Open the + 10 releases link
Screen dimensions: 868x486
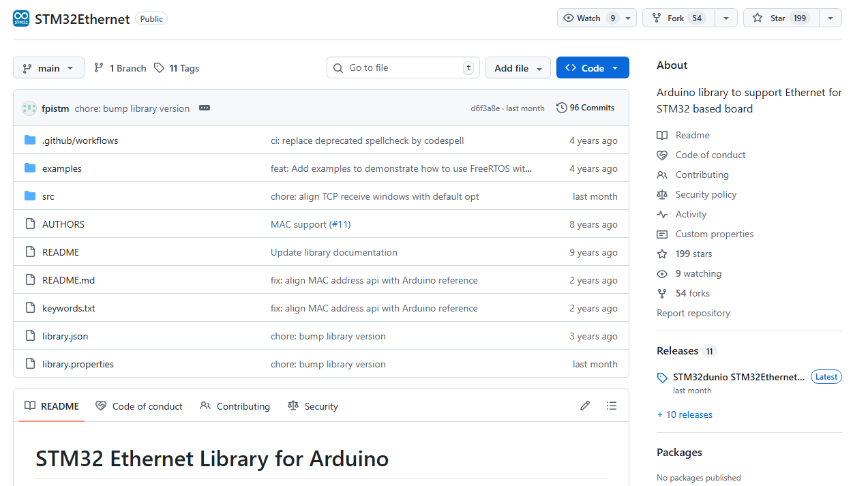685,414
